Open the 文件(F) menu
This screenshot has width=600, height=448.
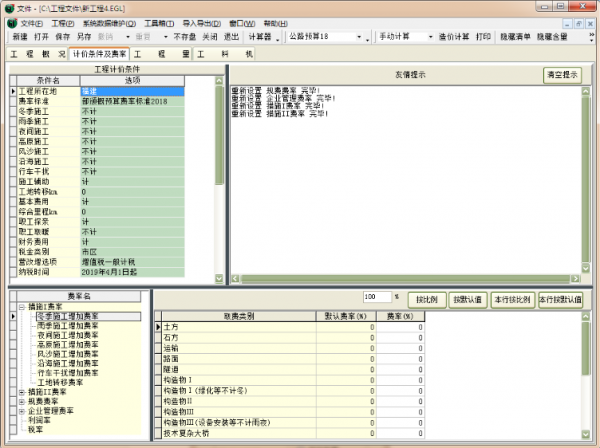(x=31, y=24)
